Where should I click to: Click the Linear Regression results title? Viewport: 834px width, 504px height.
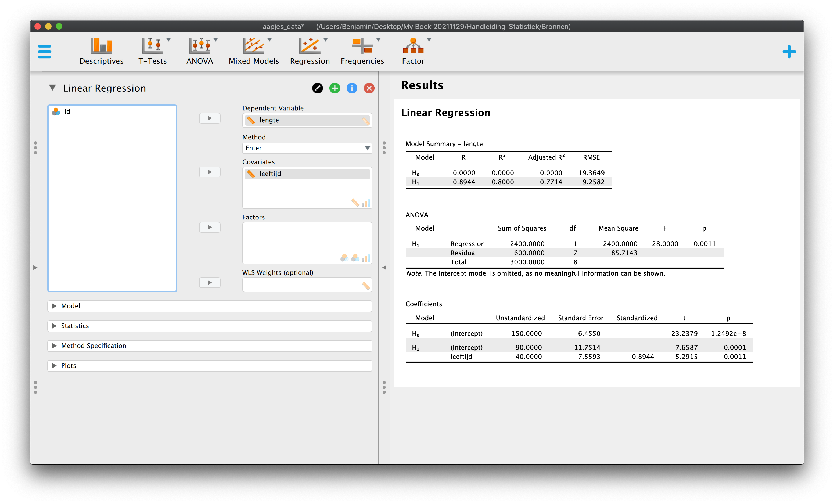(x=445, y=113)
